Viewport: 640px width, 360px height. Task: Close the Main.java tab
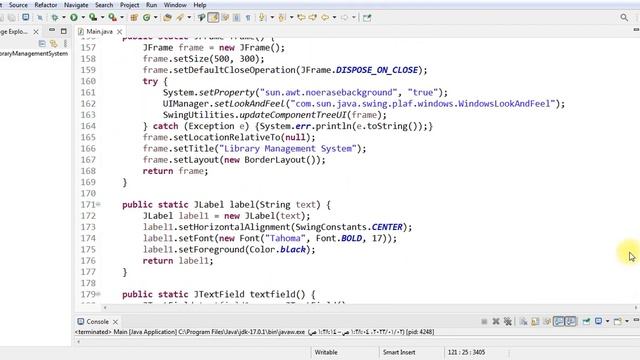click(120, 31)
